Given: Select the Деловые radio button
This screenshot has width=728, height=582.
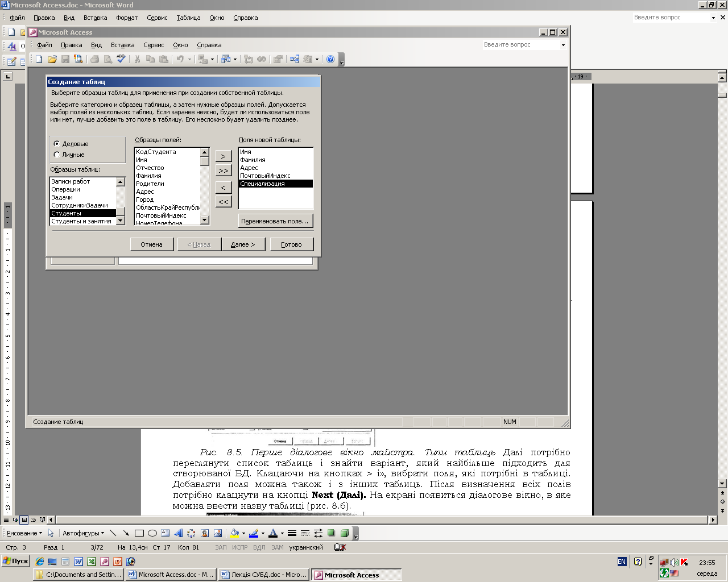Looking at the screenshot, I should [57, 144].
